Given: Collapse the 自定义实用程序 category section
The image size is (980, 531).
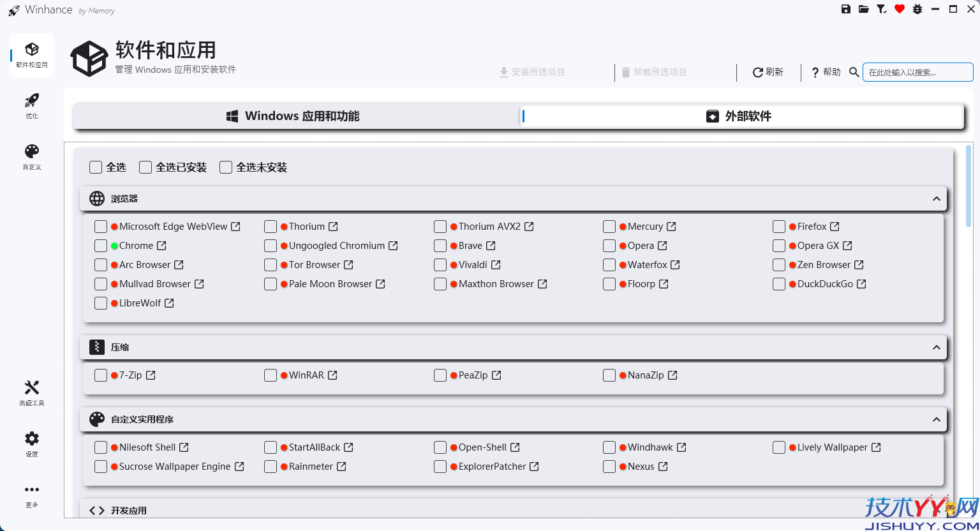Looking at the screenshot, I should click(936, 420).
